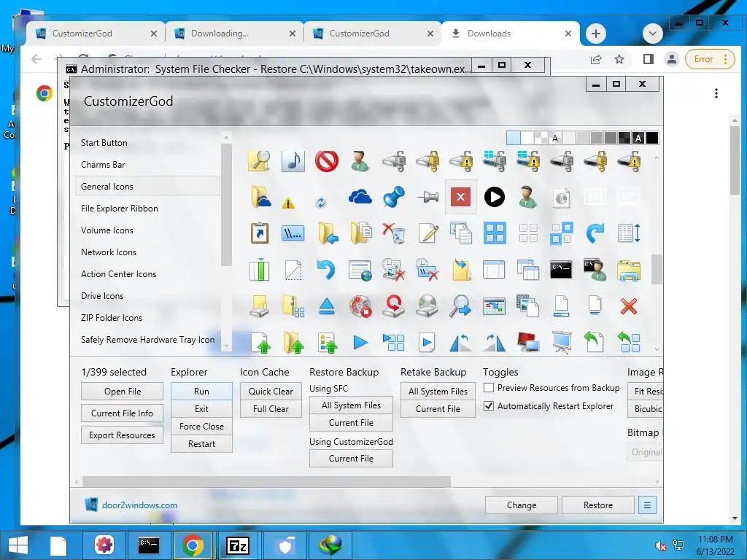Viewport: 747px width, 560px height.
Task: Open Chrome menu next to Error
Action: click(726, 59)
